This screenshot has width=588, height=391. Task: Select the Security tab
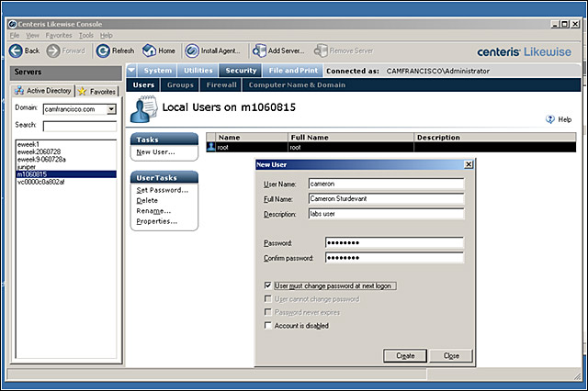[x=241, y=71]
